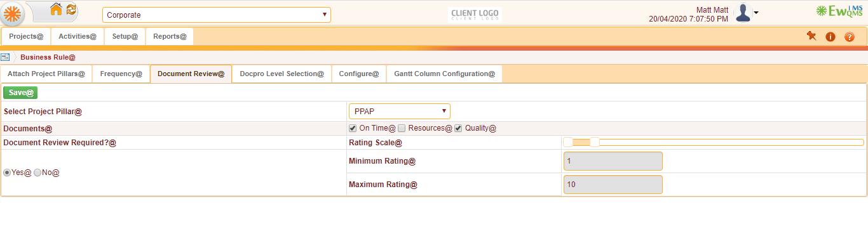Image resolution: width=868 pixels, height=241 pixels.
Task: Click the green Save@ button
Action: tap(20, 93)
